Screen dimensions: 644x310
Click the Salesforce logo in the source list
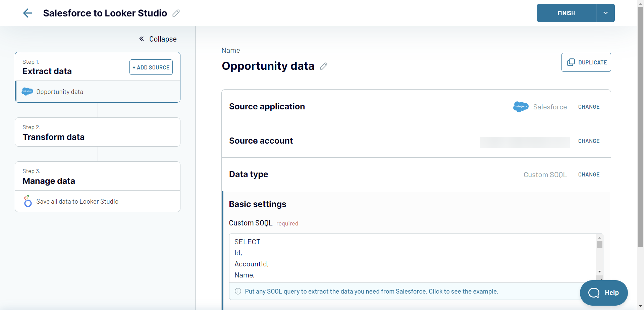click(27, 91)
